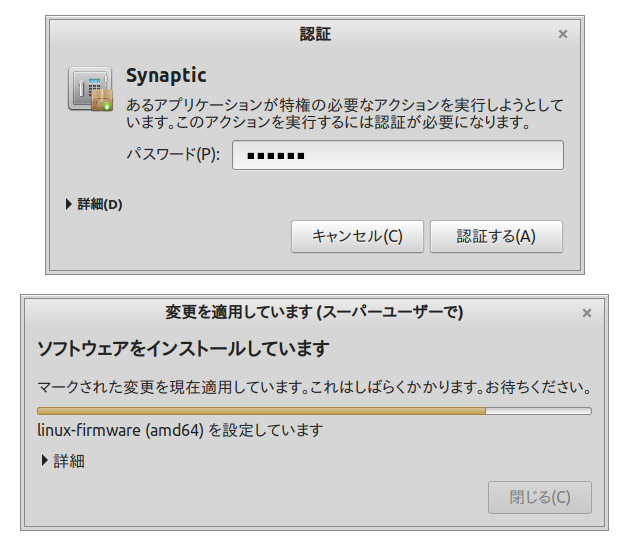This screenshot has width=630, height=545.
Task: Click the filled part of the progress bar
Action: 260,410
